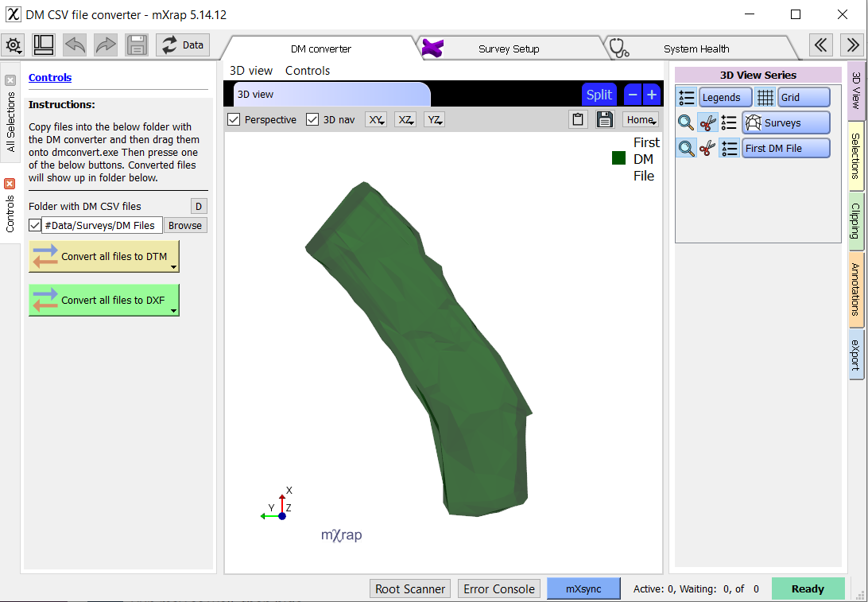
Task: Switch to the DM converter tab
Action: point(321,49)
